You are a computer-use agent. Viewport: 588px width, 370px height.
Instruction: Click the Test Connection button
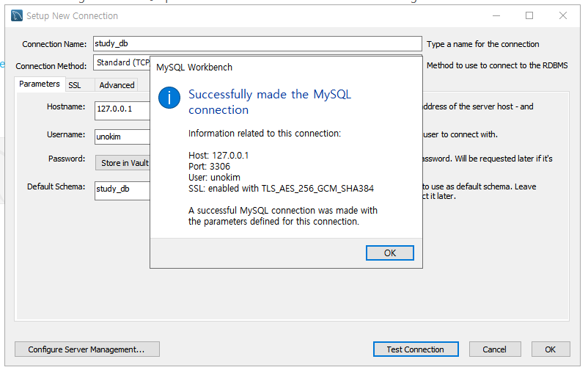(x=416, y=349)
